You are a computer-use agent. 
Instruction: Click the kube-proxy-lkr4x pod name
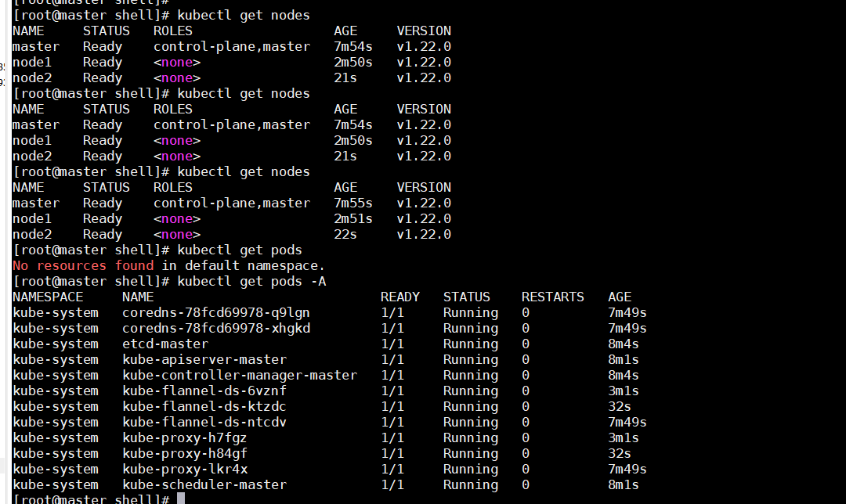(x=185, y=470)
